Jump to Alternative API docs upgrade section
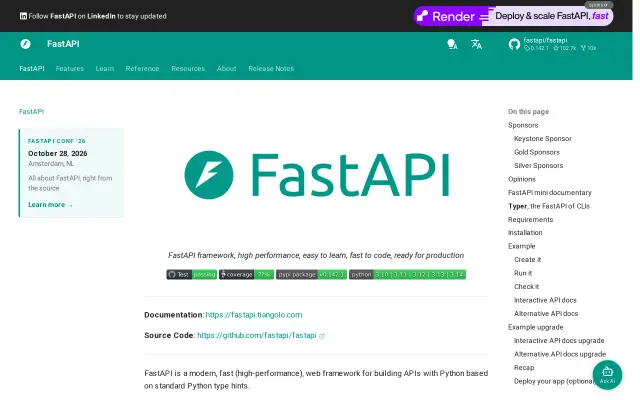Viewport: 640px width, 400px height. [x=560, y=354]
